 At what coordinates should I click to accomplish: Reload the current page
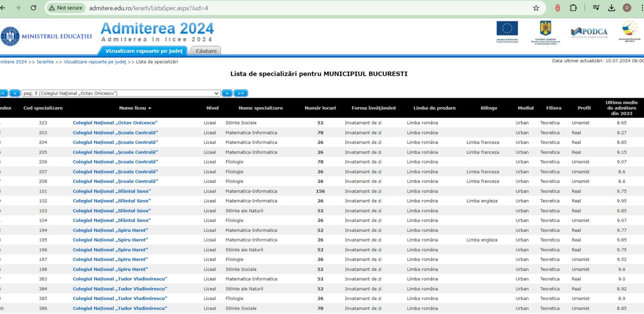click(x=33, y=7)
